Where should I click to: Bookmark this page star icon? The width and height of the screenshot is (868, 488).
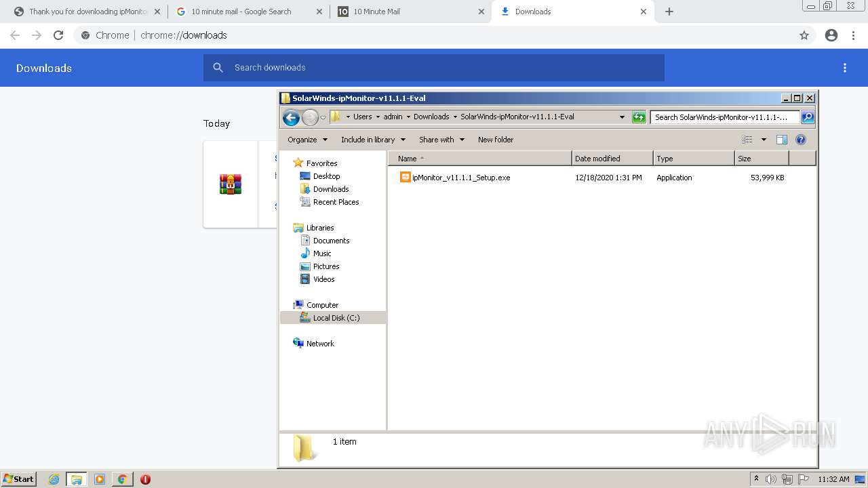(x=804, y=35)
